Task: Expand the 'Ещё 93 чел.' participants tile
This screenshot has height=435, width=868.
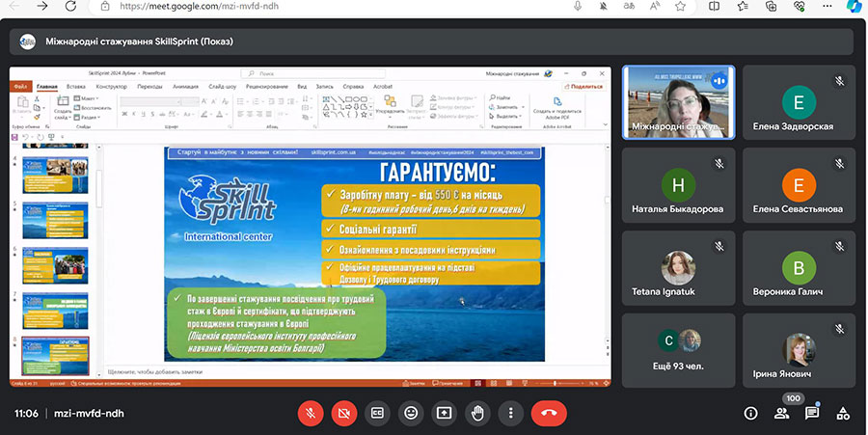Action: click(x=678, y=349)
